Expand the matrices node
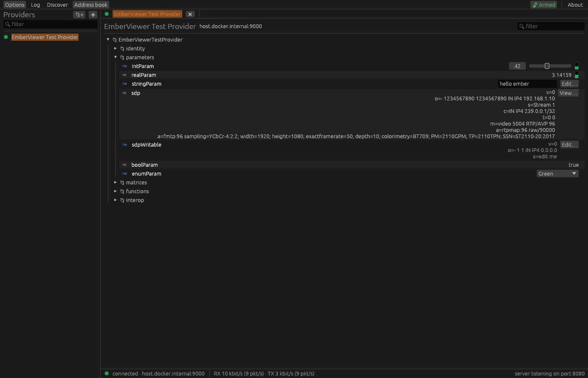 coord(115,182)
